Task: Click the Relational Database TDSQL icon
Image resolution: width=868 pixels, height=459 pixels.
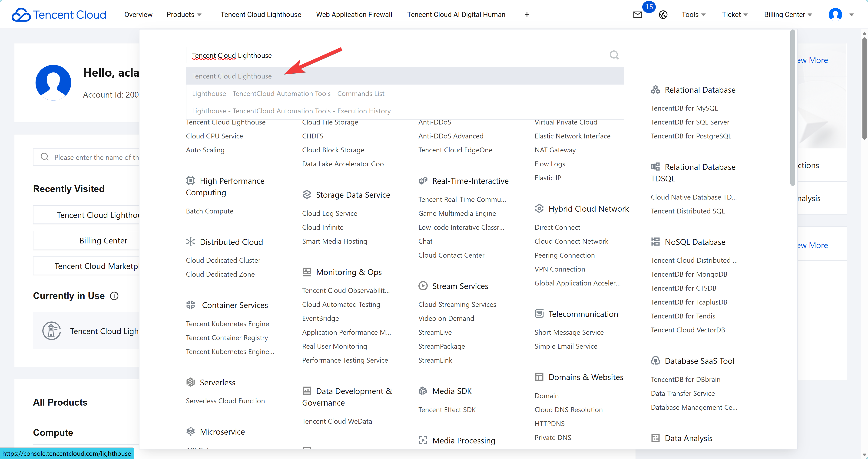Action: (655, 167)
